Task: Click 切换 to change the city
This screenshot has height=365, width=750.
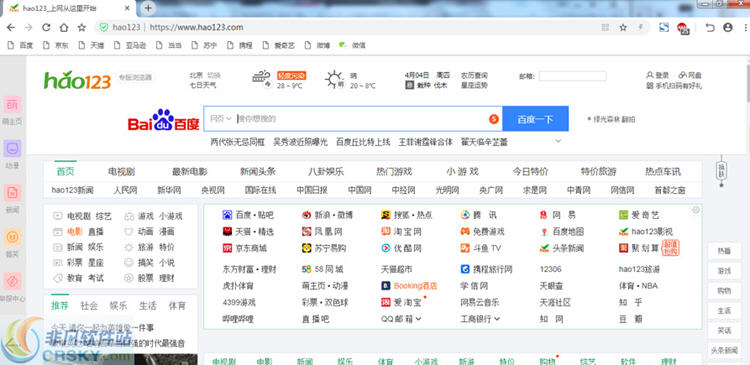Action: (x=214, y=75)
